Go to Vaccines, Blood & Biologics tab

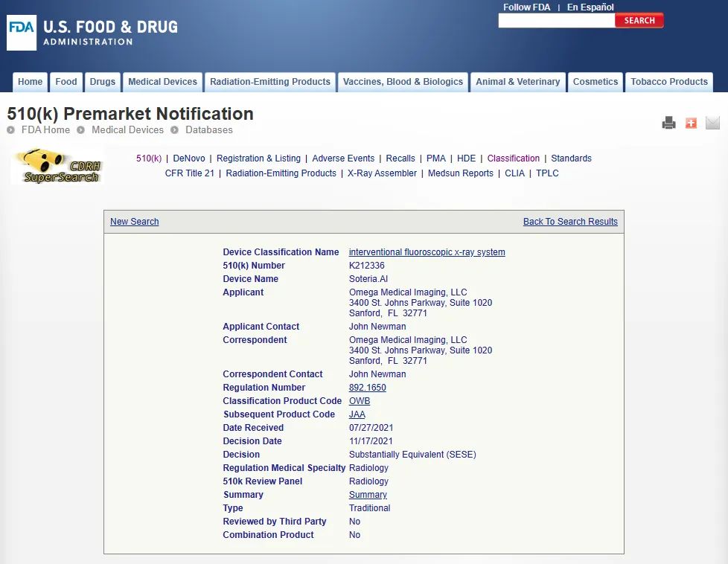[x=403, y=82]
